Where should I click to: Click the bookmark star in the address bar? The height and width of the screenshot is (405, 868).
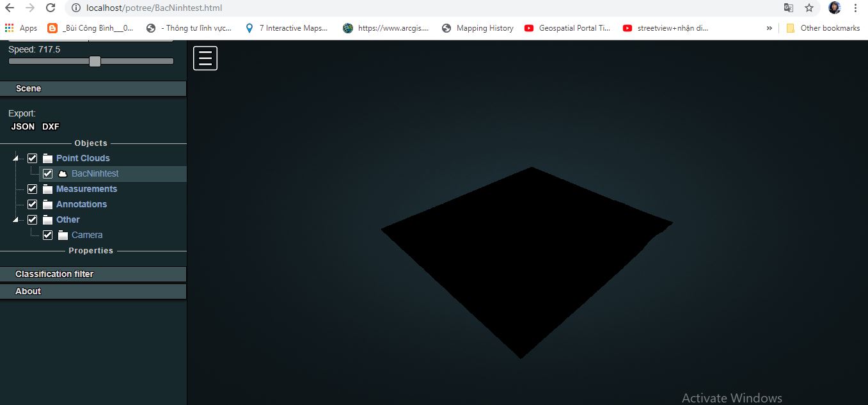(810, 8)
